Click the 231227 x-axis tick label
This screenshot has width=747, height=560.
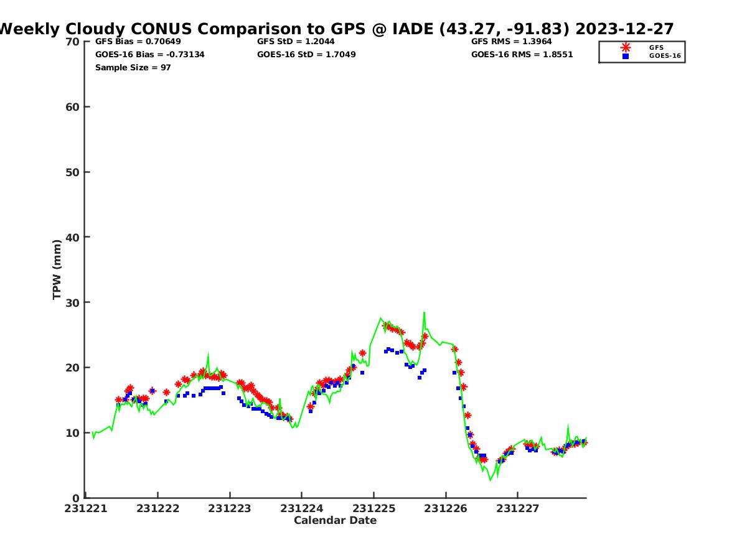(517, 508)
